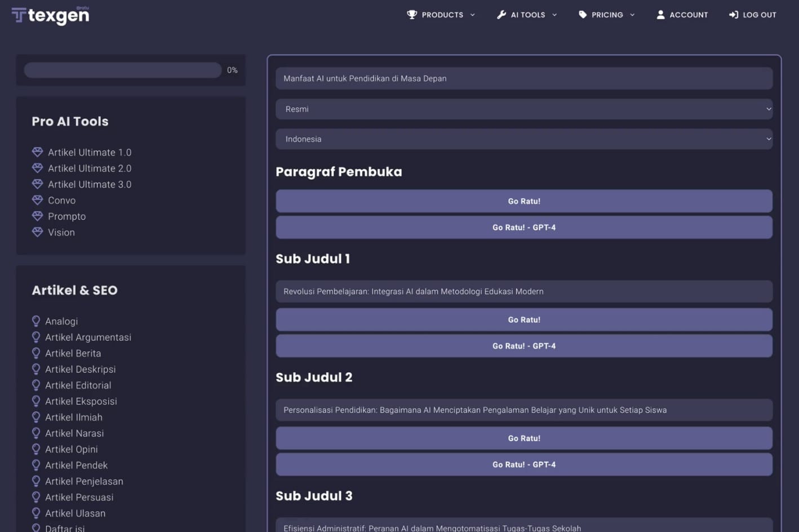
Task: Click the texgen logo icon
Action: [x=19, y=15]
